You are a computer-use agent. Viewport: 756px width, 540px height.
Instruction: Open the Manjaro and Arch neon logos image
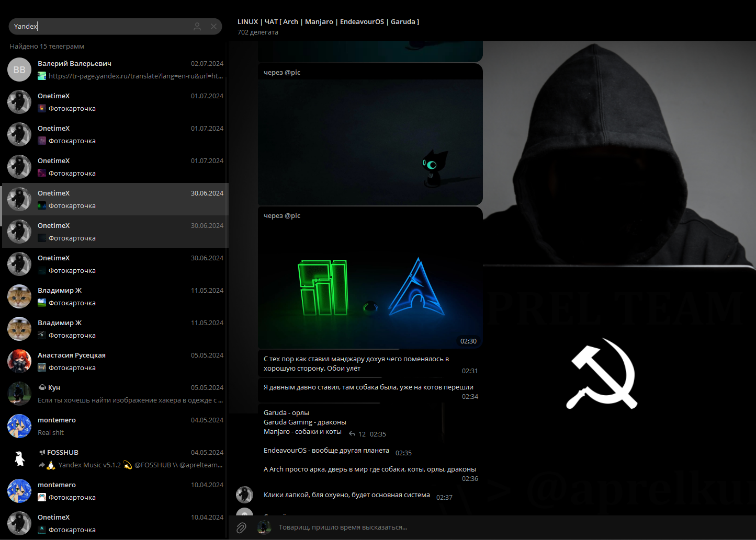click(x=370, y=285)
